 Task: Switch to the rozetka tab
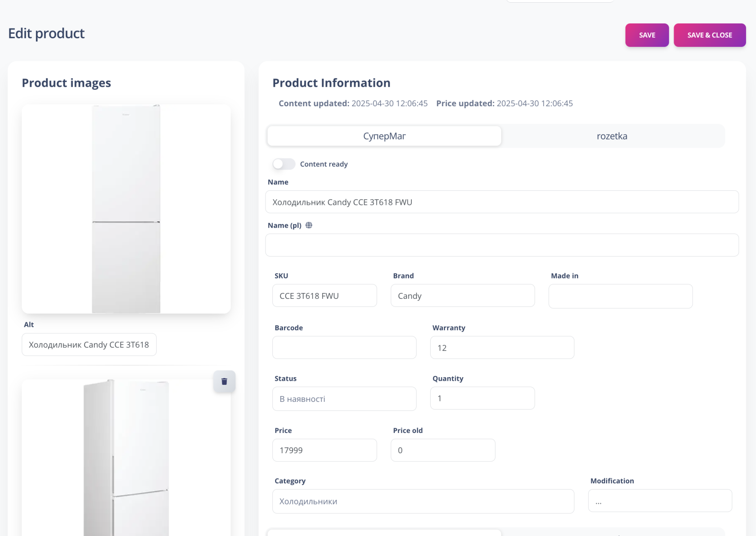point(612,136)
